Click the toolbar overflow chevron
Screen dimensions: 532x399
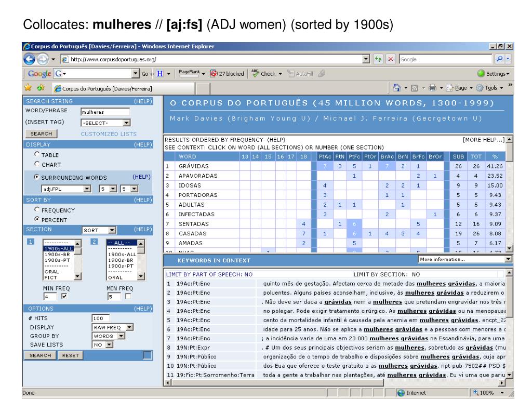tap(510, 85)
